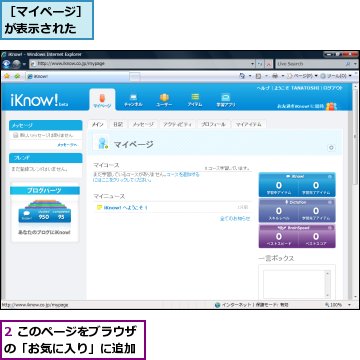Switch to the 日記 tab
The height and width of the screenshot is (360, 360).
[x=118, y=124]
